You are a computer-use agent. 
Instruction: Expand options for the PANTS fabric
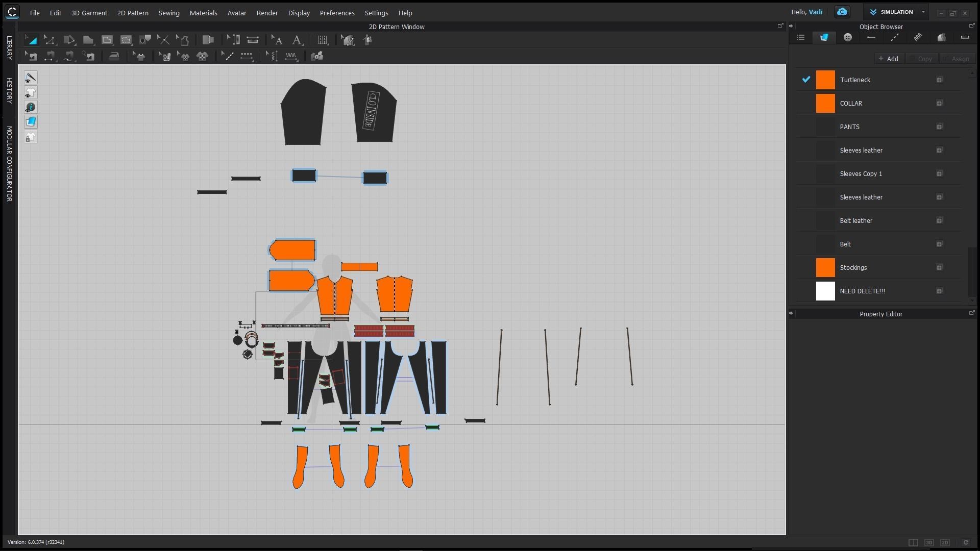pos(939,127)
